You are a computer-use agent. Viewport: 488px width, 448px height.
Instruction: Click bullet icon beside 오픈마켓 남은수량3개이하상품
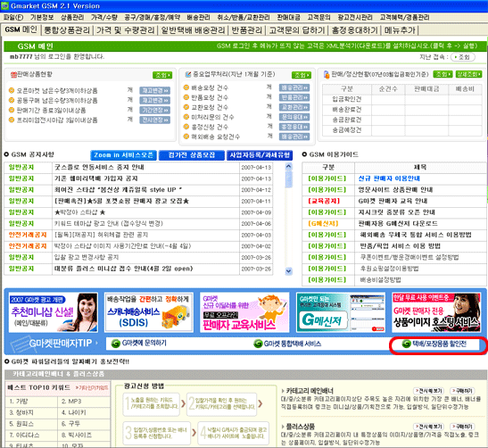pos(12,91)
